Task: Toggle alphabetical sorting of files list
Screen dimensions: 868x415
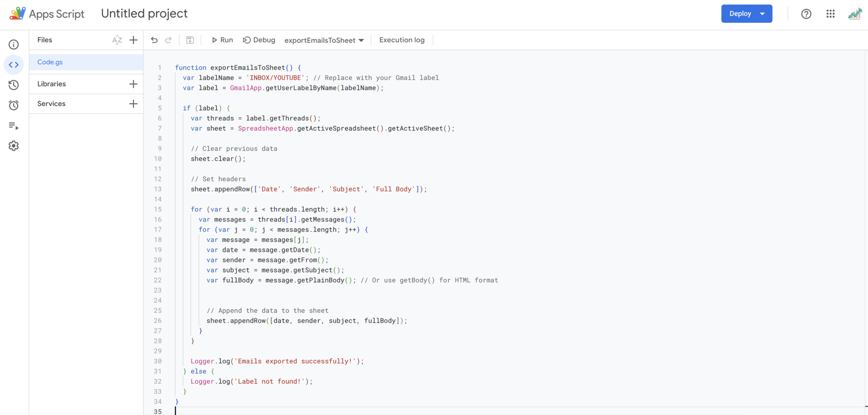Action: pos(117,39)
